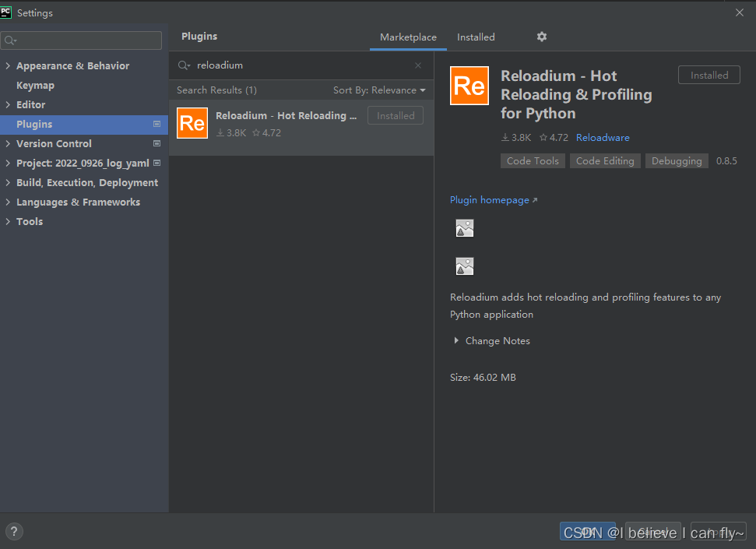The height and width of the screenshot is (549, 756).
Task: Expand the Version Control node
Action: (x=8, y=143)
